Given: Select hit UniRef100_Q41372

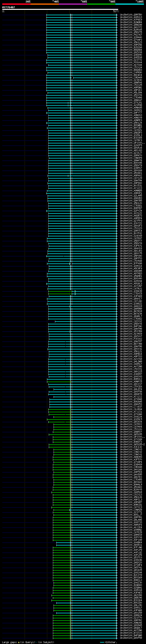Looking at the screenshot, I should [131, 27].
